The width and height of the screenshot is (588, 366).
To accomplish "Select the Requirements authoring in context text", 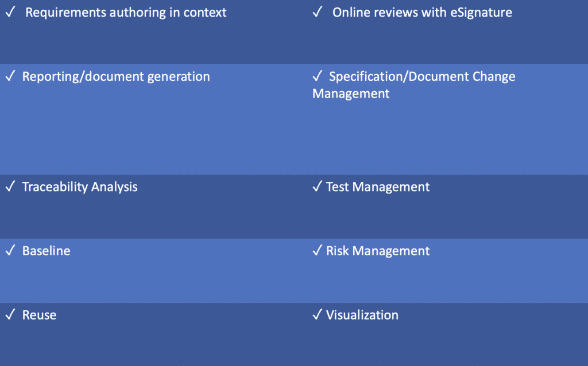I will [x=126, y=13].
